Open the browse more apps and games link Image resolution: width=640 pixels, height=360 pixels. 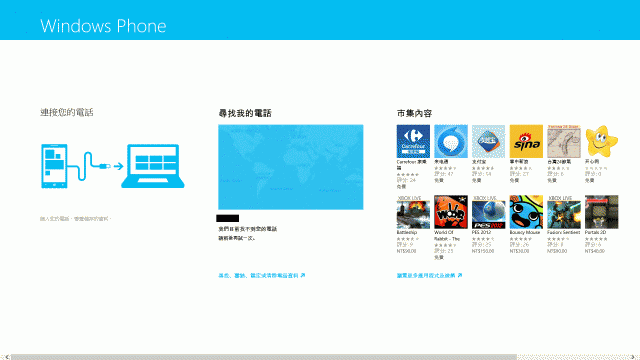429,276
